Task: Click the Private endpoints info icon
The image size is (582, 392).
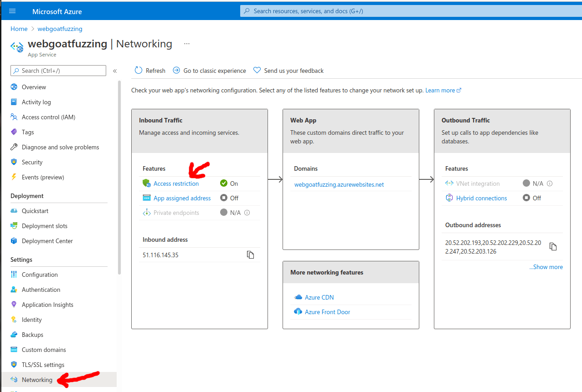Action: pyautogui.click(x=247, y=213)
